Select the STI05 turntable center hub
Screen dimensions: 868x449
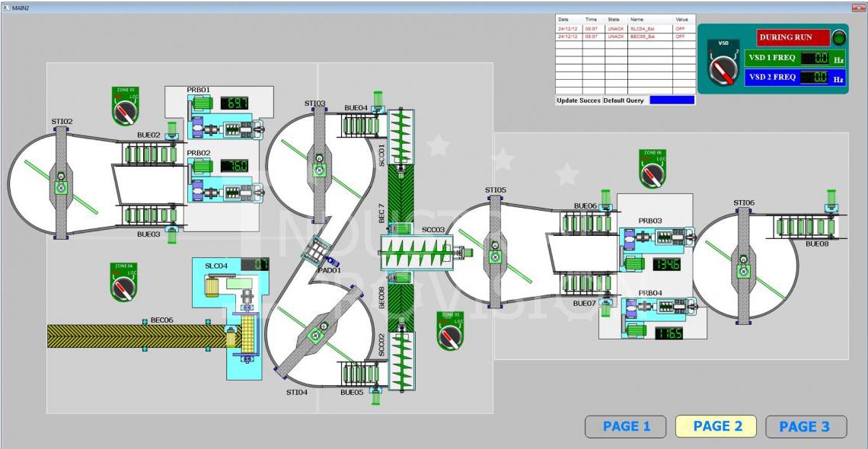496,246
